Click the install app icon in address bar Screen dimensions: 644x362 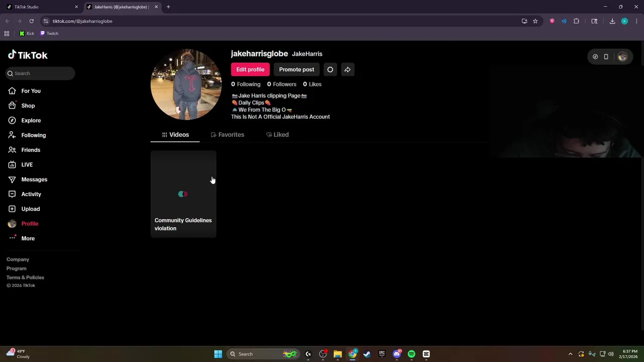[x=524, y=21]
